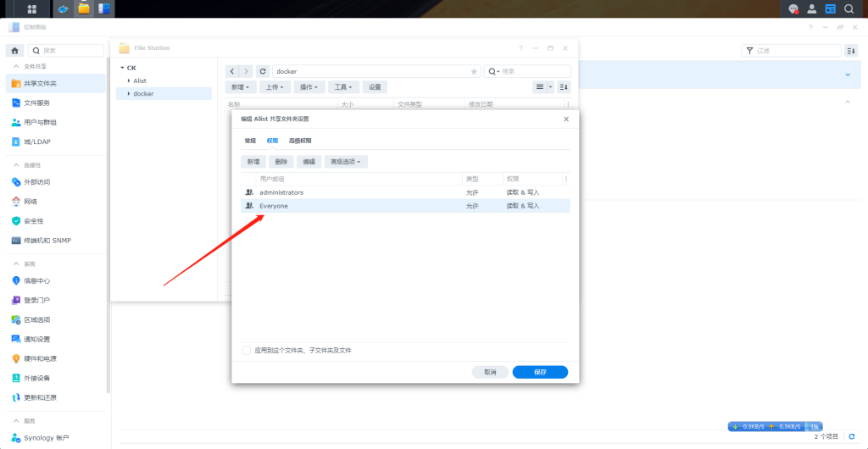This screenshot has height=449, width=868.
Task: Switch to Control Panel taskbar icon
Action: [103, 8]
